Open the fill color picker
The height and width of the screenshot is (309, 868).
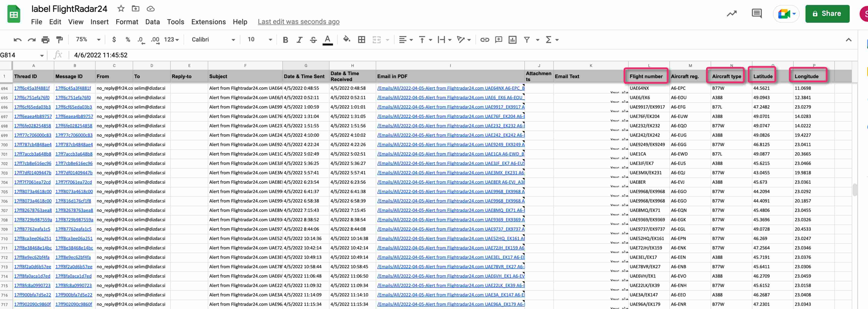[347, 40]
